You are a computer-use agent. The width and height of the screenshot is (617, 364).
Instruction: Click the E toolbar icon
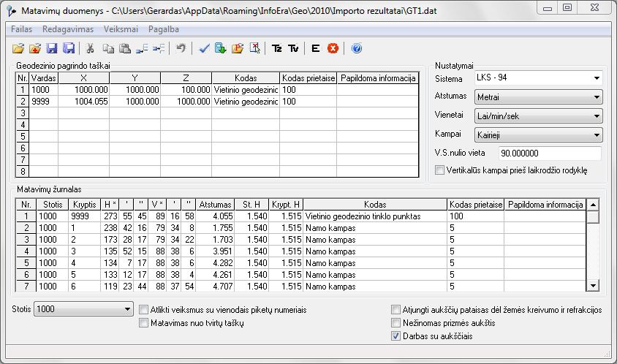coord(315,48)
